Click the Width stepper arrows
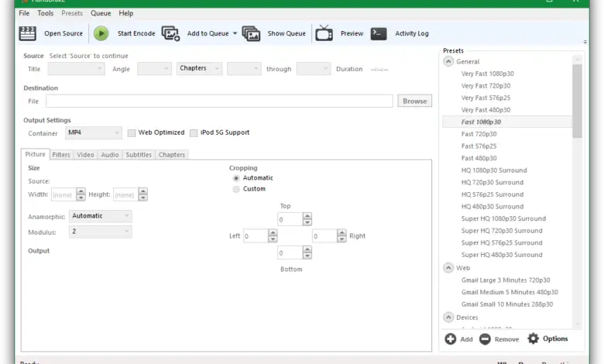The image size is (604, 364). [x=81, y=194]
